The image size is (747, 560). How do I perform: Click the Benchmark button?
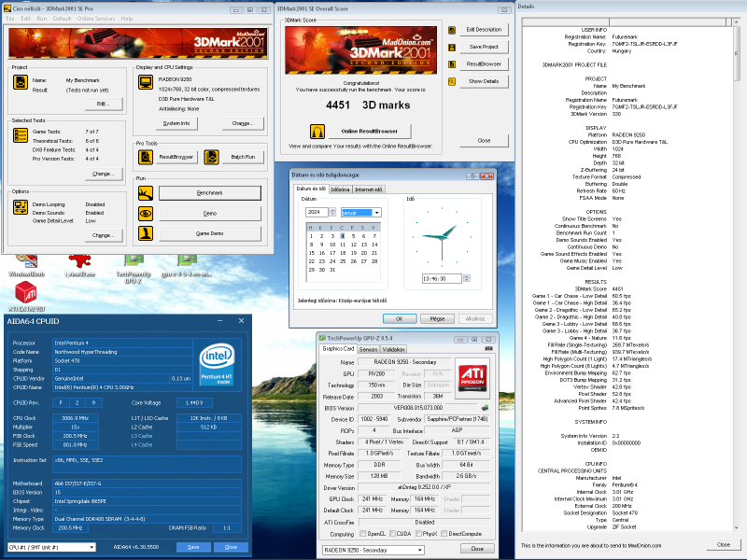tap(209, 193)
